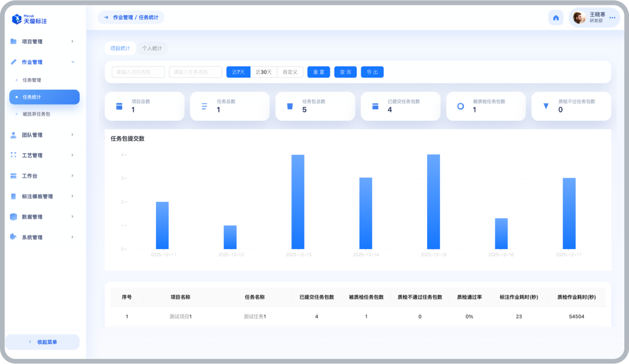Click the Merak logo icon
This screenshot has width=629, height=364.
[17, 19]
